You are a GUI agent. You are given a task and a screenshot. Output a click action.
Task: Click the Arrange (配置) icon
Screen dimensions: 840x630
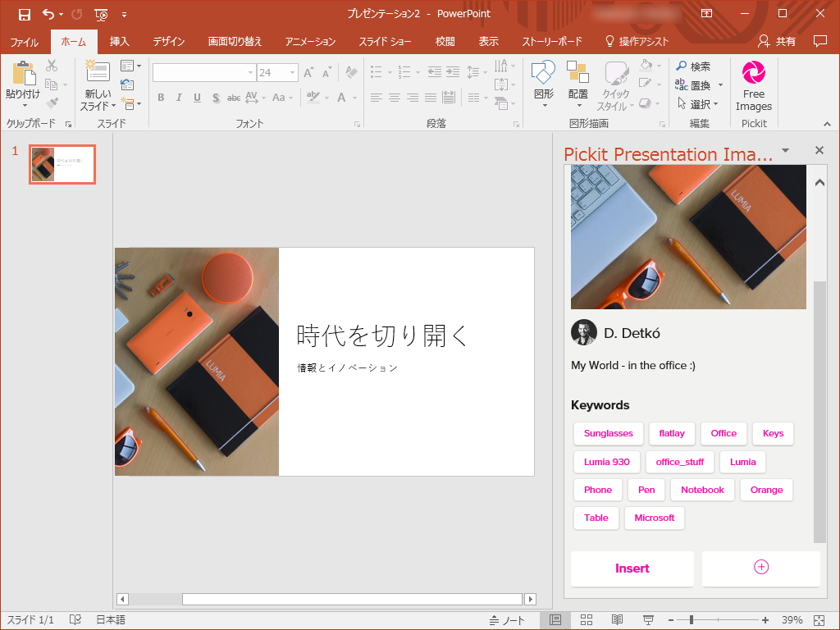click(x=577, y=75)
